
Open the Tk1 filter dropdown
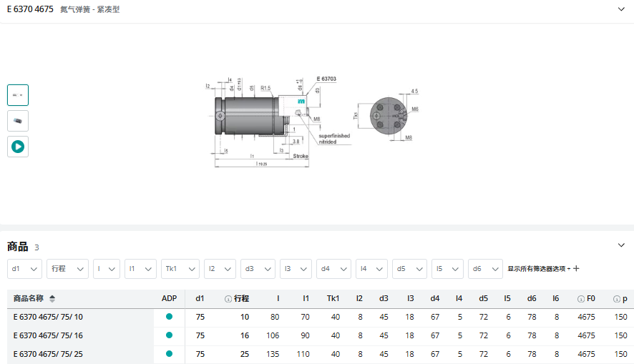180,269
